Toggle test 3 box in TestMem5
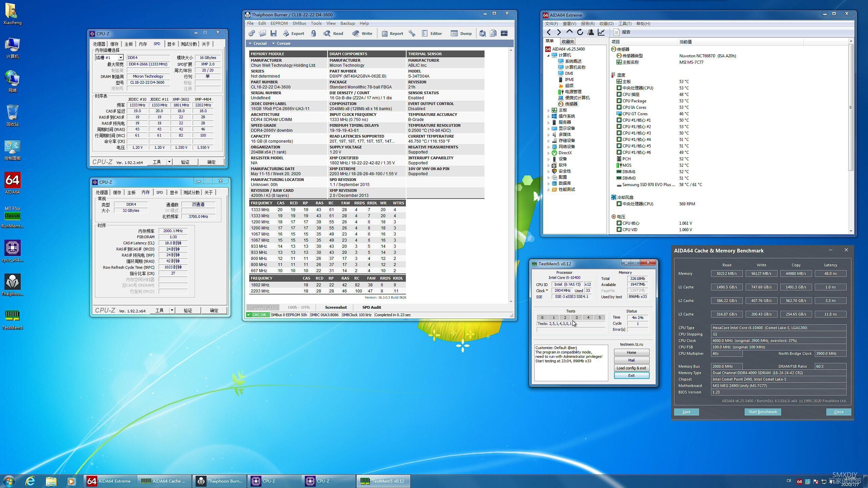The image size is (868, 488). coord(577,318)
